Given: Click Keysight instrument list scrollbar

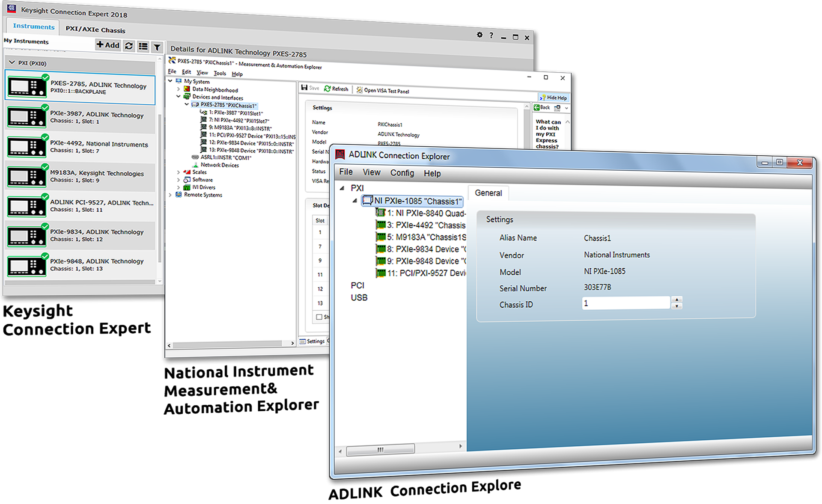Looking at the screenshot, I should coord(160,188).
